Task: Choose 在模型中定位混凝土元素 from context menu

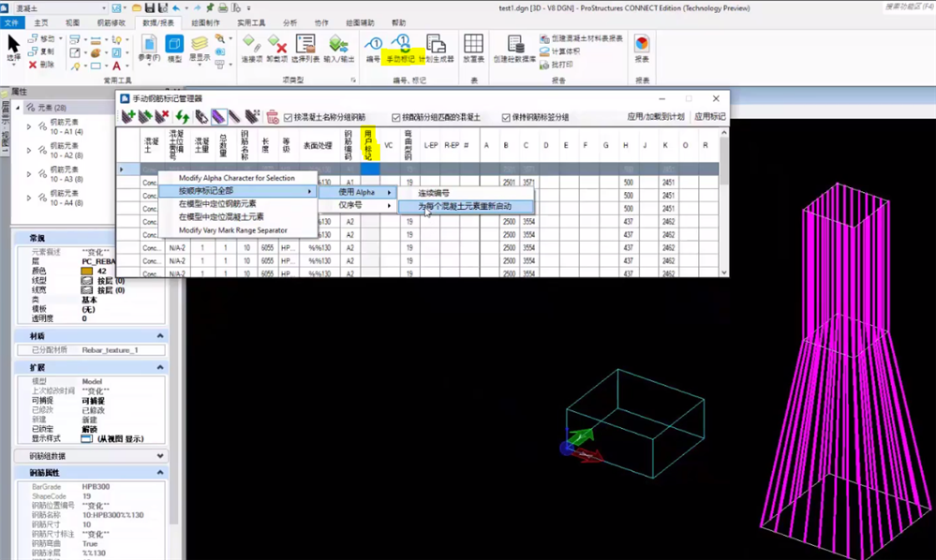Action: click(237, 217)
